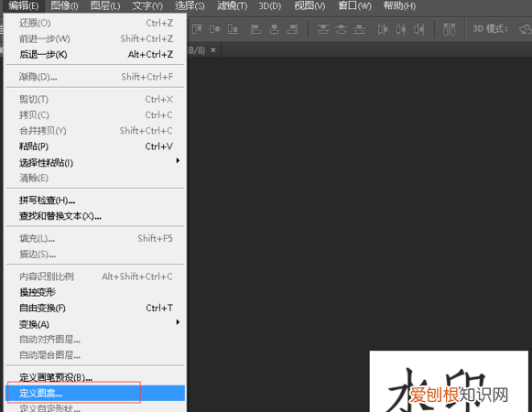Click the align left edges icon

[x=255, y=29]
